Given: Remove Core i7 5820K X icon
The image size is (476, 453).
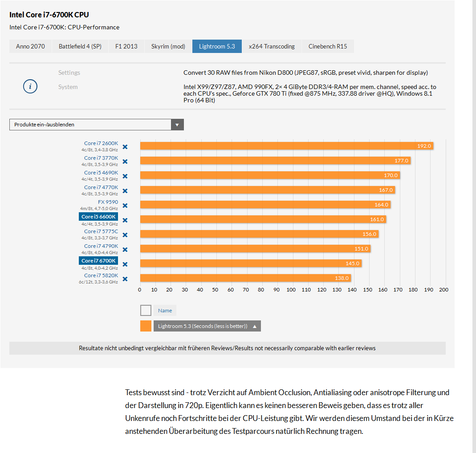Looking at the screenshot, I should point(125,279).
